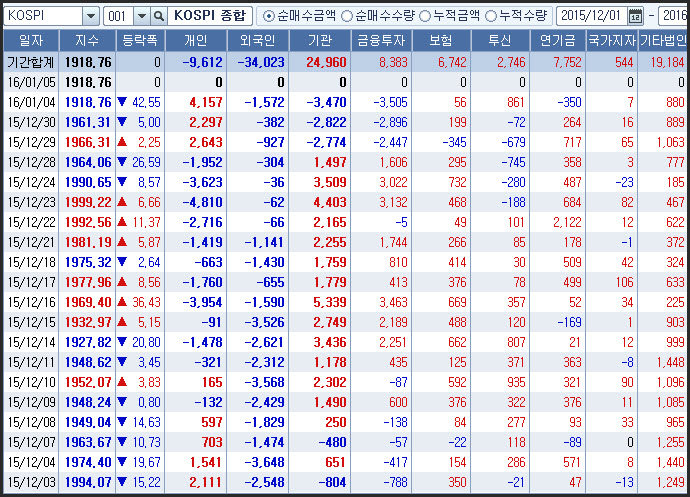The image size is (690, 497).
Task: Select the 누적금액 radio option
Action: click(x=449, y=16)
